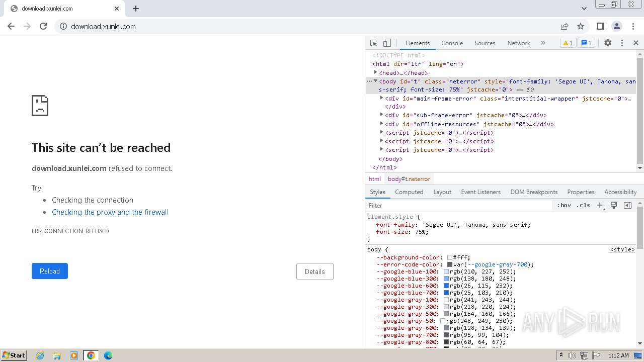Select the Elements tab
This screenshot has height=362, width=644.
tap(418, 43)
